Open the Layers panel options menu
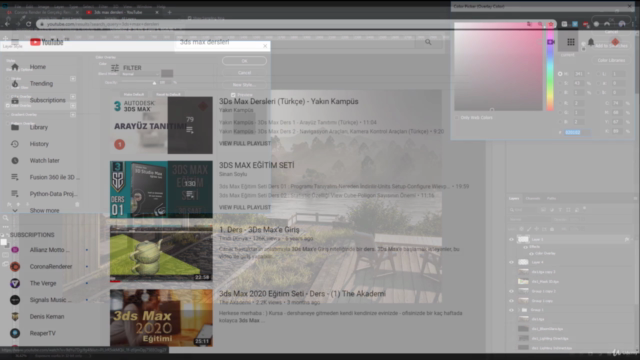 [x=635, y=198]
